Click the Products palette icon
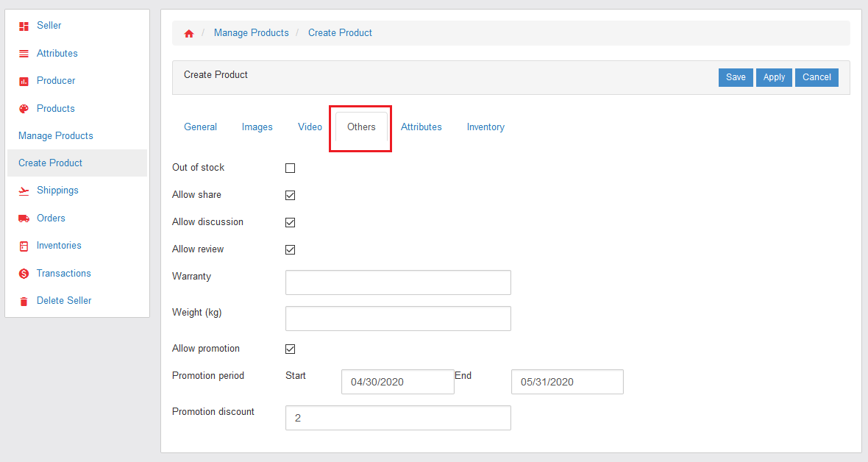Viewport: 868px width, 462px height. [x=24, y=109]
